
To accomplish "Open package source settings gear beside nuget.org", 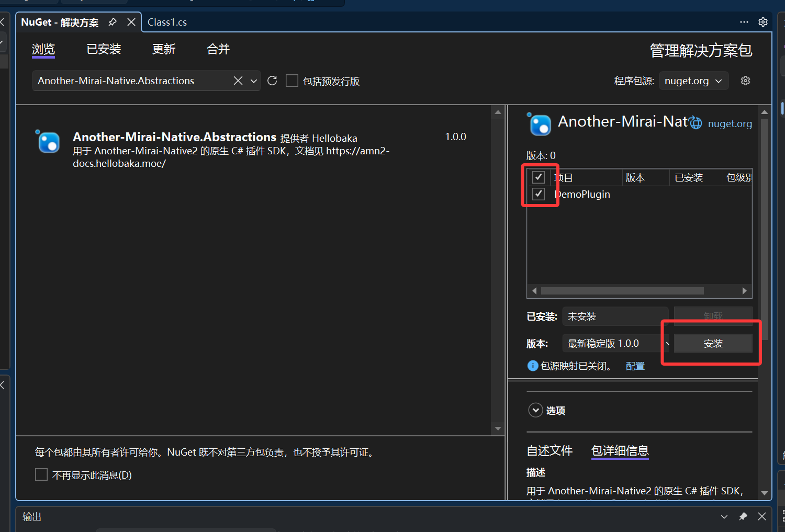I will point(745,81).
